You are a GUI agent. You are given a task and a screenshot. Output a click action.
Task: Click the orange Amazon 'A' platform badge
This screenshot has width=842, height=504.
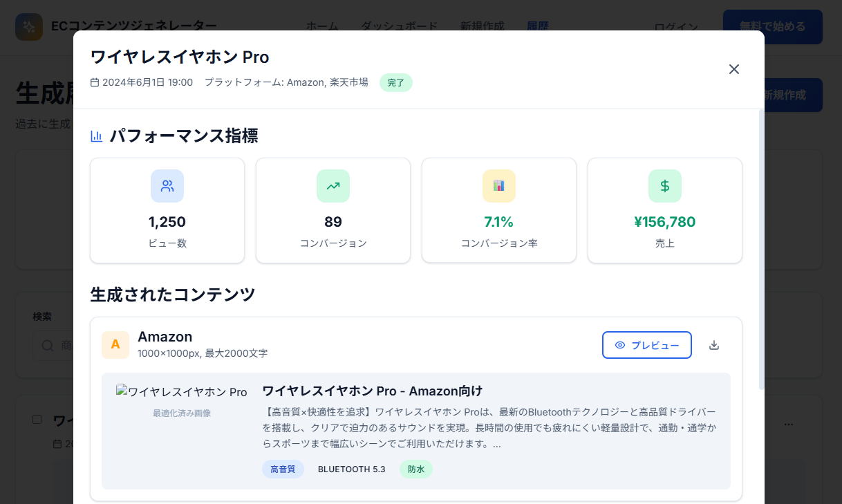pos(115,345)
